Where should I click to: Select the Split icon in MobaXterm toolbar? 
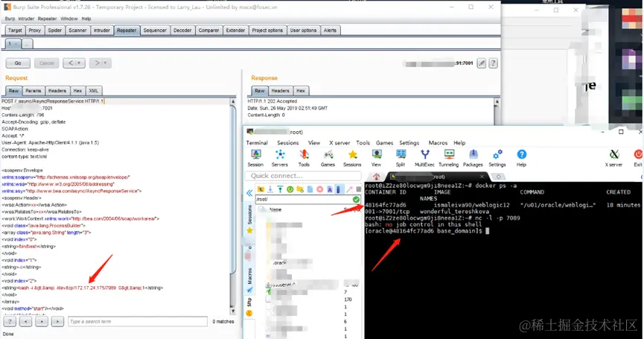click(401, 158)
